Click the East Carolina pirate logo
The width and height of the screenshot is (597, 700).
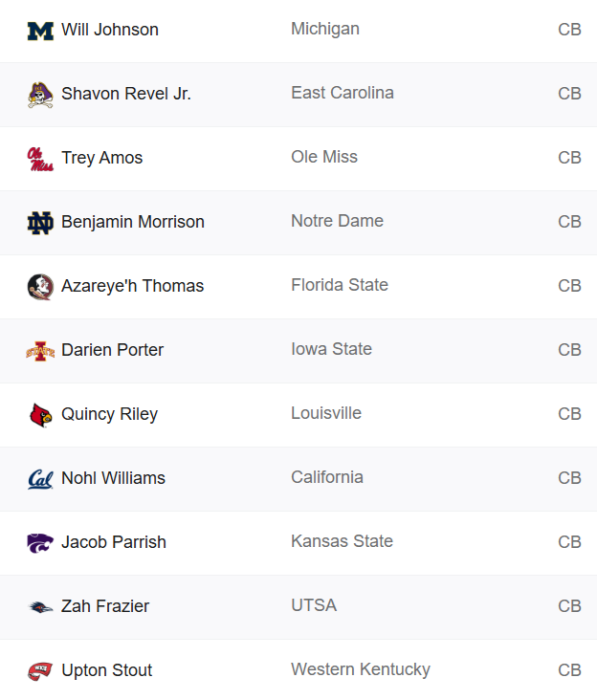40,95
